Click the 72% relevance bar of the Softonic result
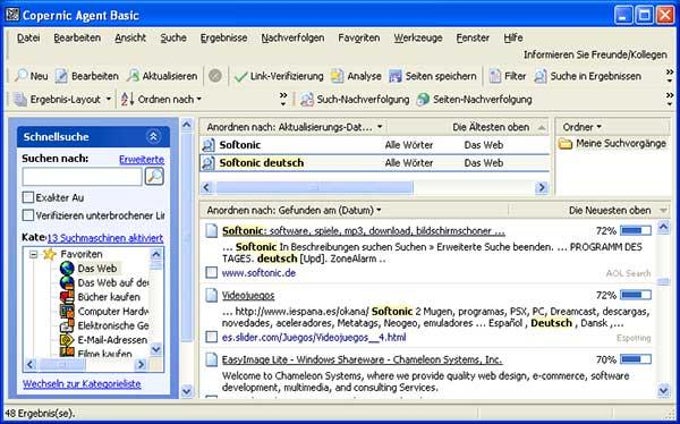 point(636,231)
